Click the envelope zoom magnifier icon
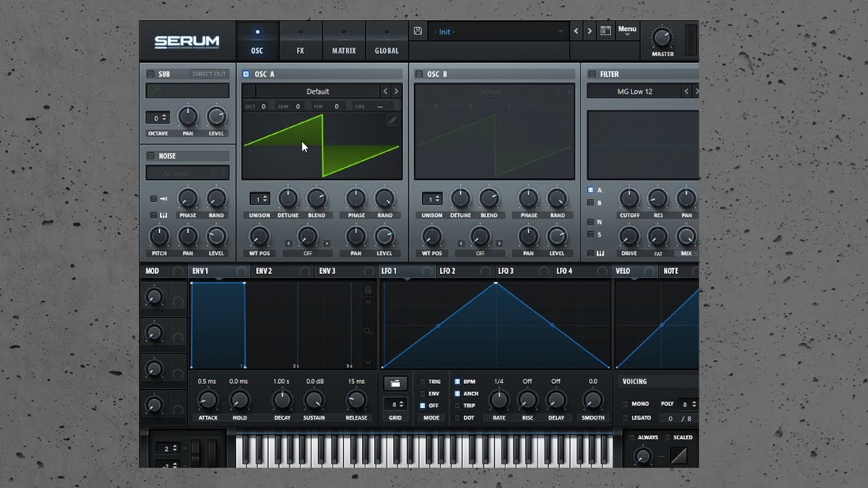The width and height of the screenshot is (868, 488). [x=368, y=331]
